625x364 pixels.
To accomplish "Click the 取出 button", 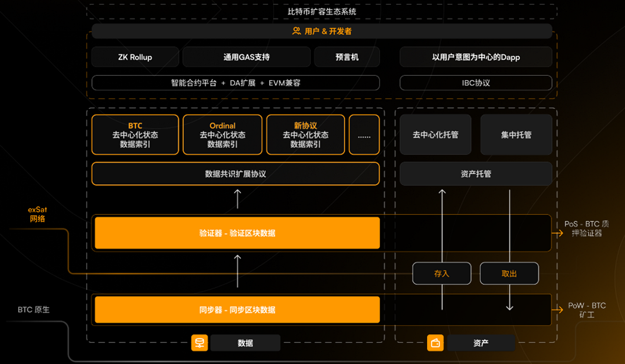I will [x=509, y=273].
